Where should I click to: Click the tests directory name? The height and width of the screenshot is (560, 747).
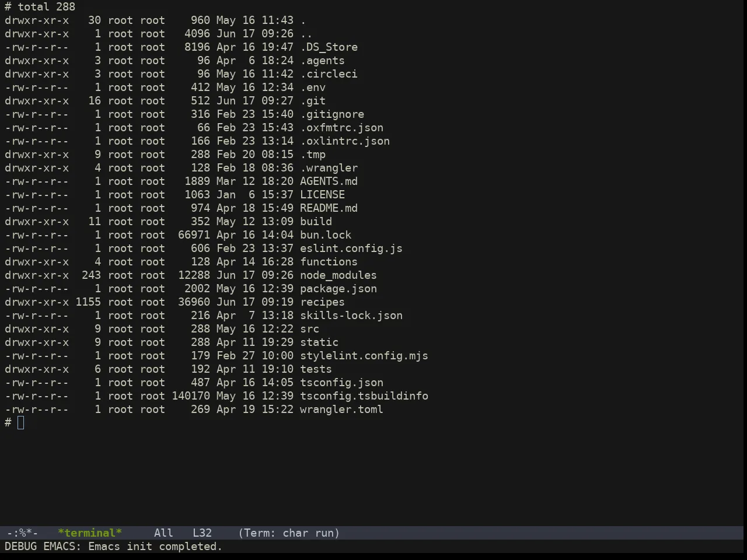pyautogui.click(x=316, y=369)
